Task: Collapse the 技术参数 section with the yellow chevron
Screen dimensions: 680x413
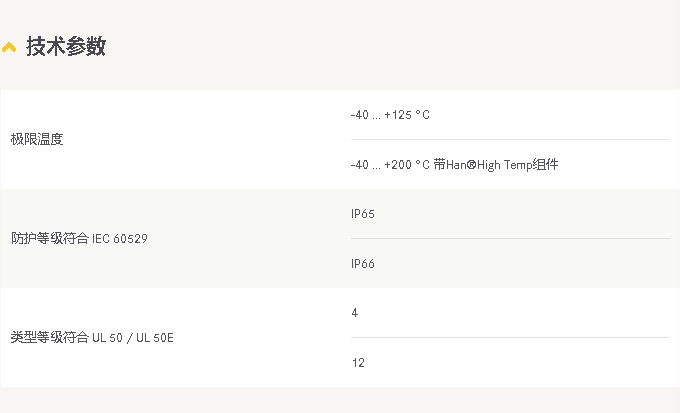Action: 9,47
